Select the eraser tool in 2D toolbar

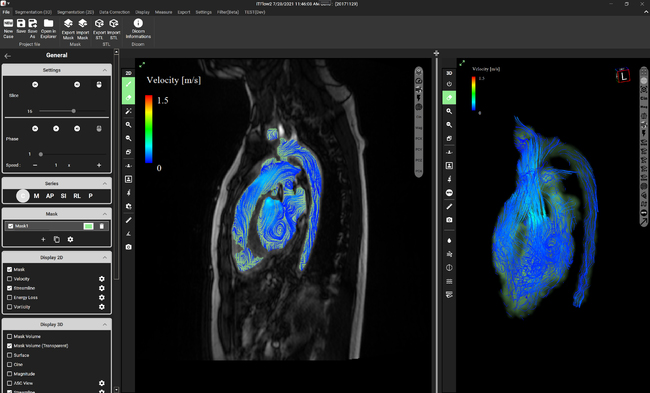129,98
